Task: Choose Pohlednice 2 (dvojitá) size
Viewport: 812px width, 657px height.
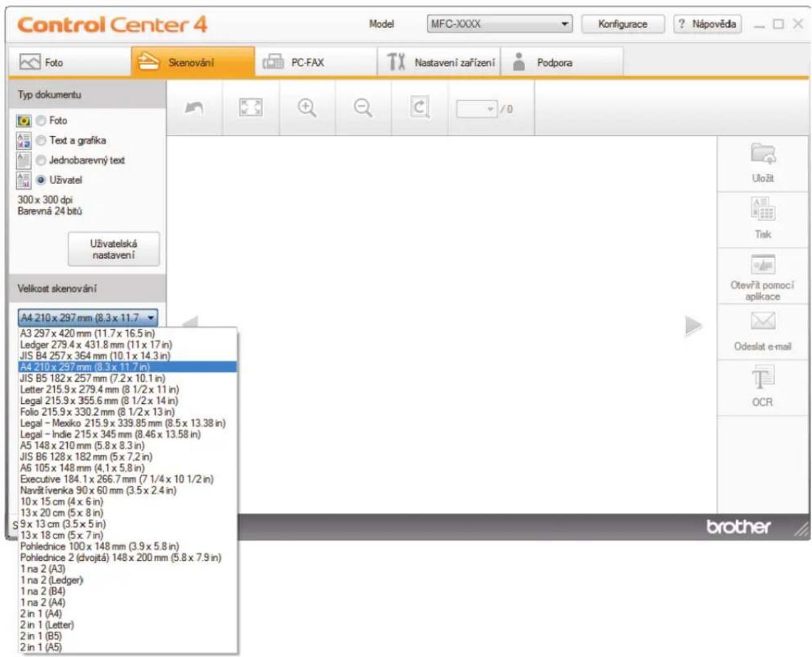Action: pos(128,557)
